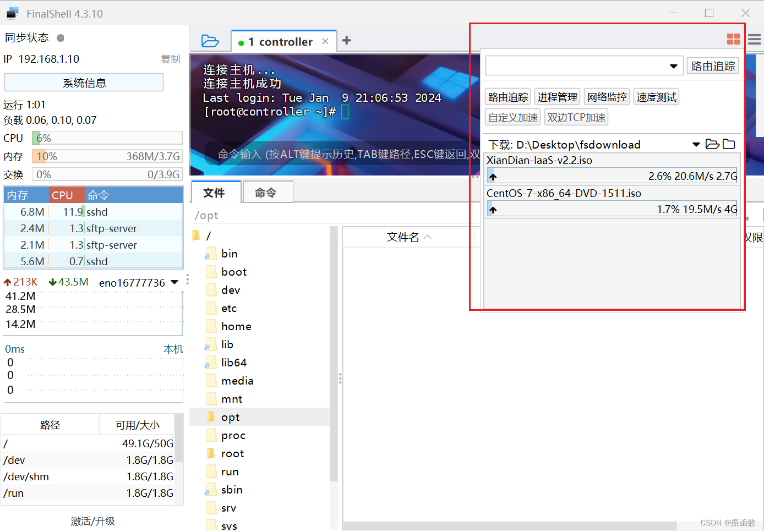This screenshot has height=532, width=764.
Task: Click 自定义加速 button
Action: pos(513,117)
